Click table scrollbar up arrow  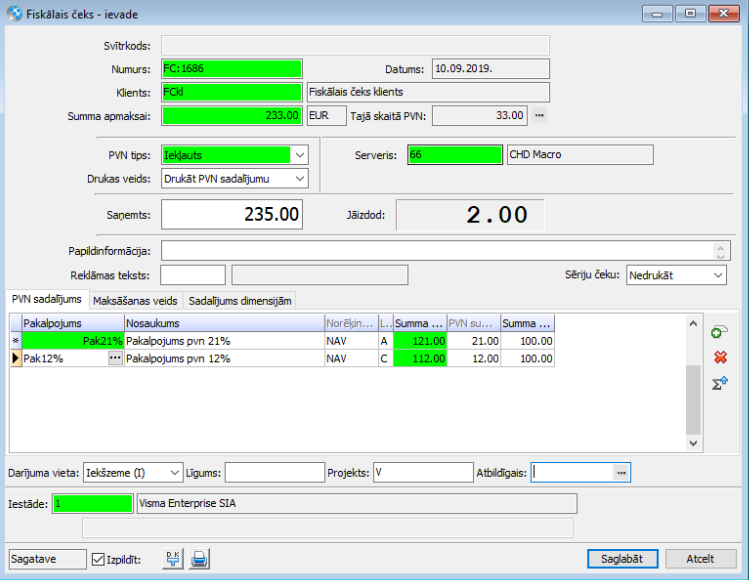click(693, 323)
